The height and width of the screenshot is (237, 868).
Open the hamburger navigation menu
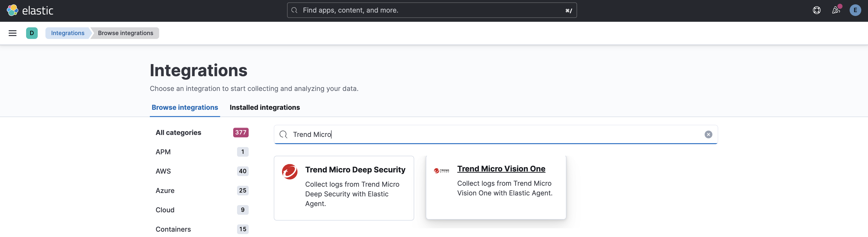(x=13, y=33)
